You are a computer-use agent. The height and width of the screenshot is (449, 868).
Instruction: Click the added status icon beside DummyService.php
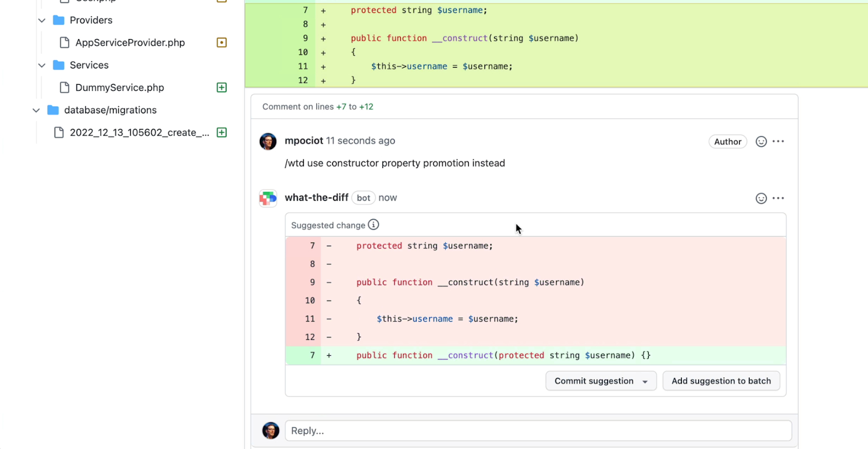coord(221,87)
